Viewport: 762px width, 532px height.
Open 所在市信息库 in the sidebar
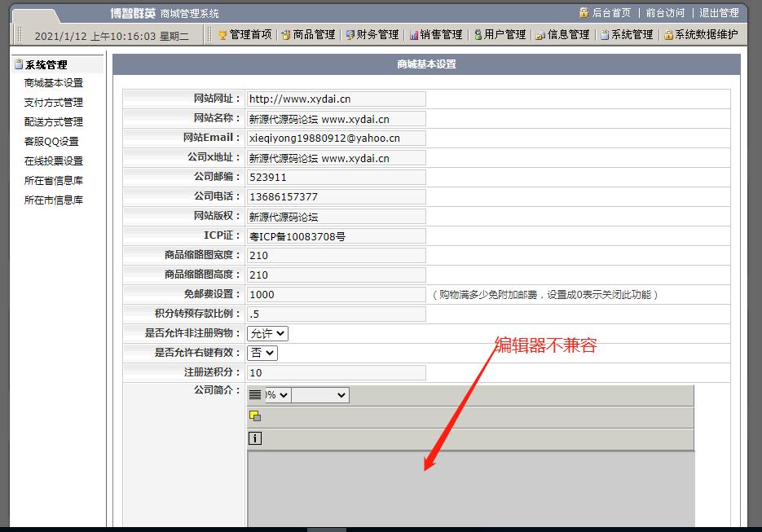coord(54,200)
